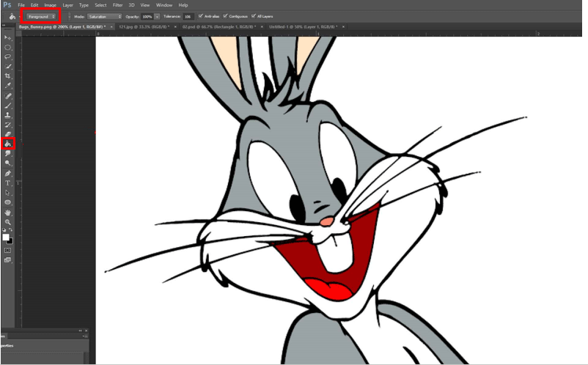588x365 pixels.
Task: Select the Horizontal Type tool
Action: (7, 183)
